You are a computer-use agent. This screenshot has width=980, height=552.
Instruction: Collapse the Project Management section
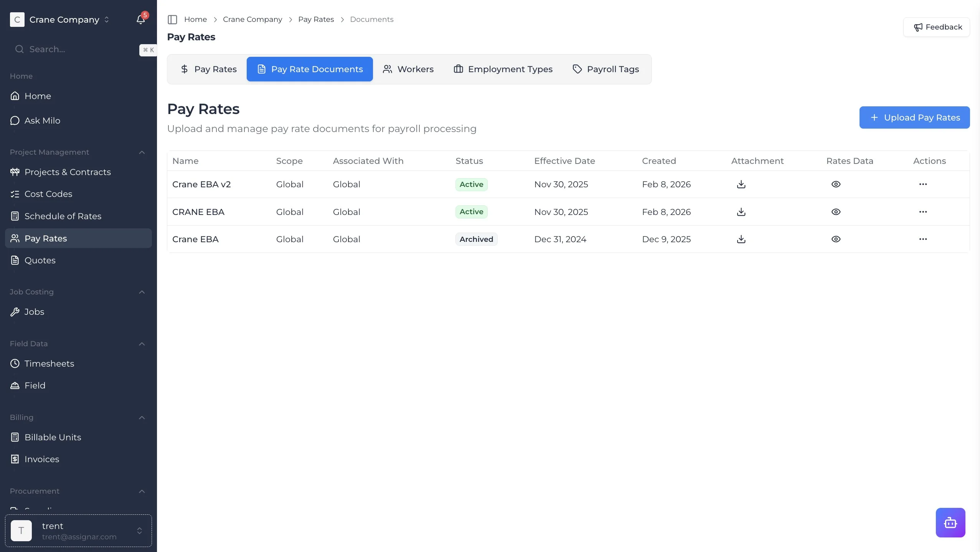tap(142, 152)
